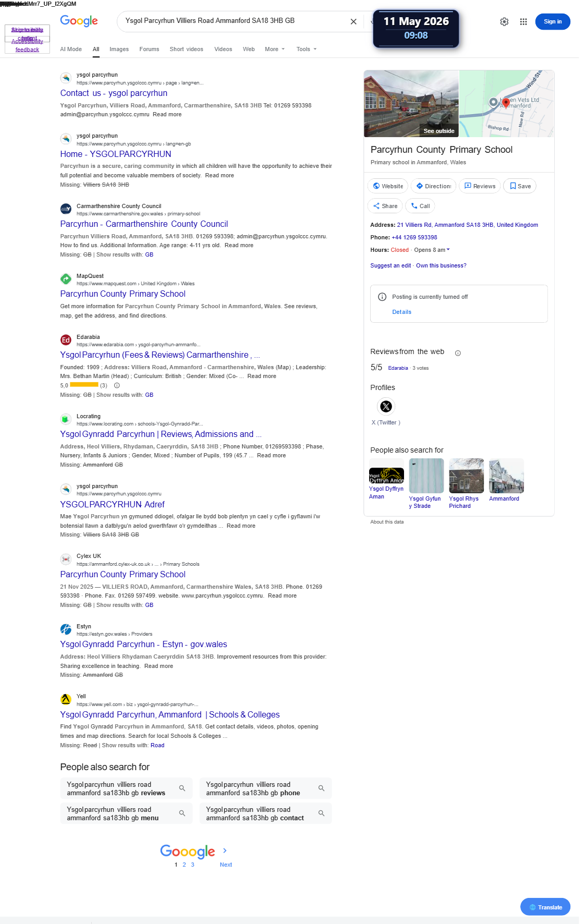
Task: Open the Google apps grid icon
Action: point(523,22)
